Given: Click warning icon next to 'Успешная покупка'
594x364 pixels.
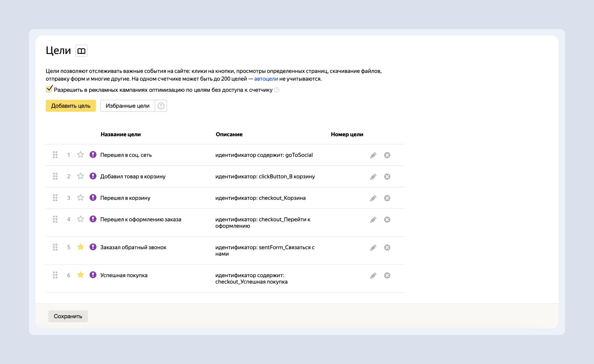Looking at the screenshot, I should tap(93, 275).
